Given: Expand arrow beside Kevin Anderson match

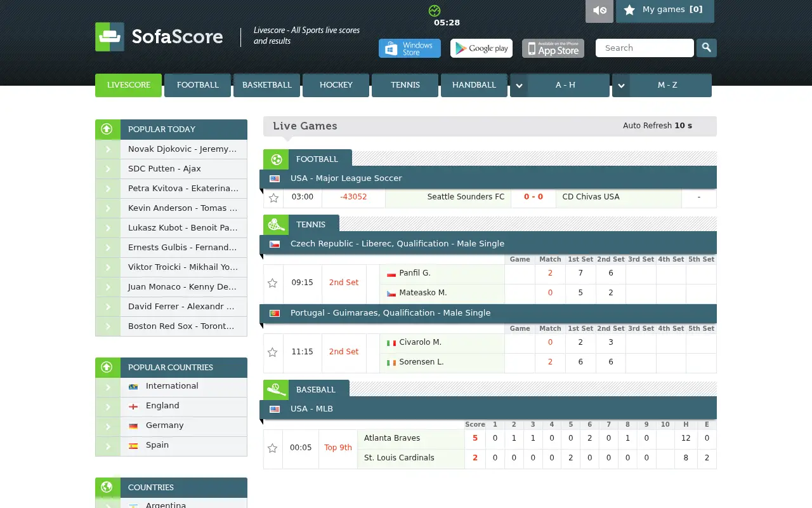Looking at the screenshot, I should pos(108,208).
